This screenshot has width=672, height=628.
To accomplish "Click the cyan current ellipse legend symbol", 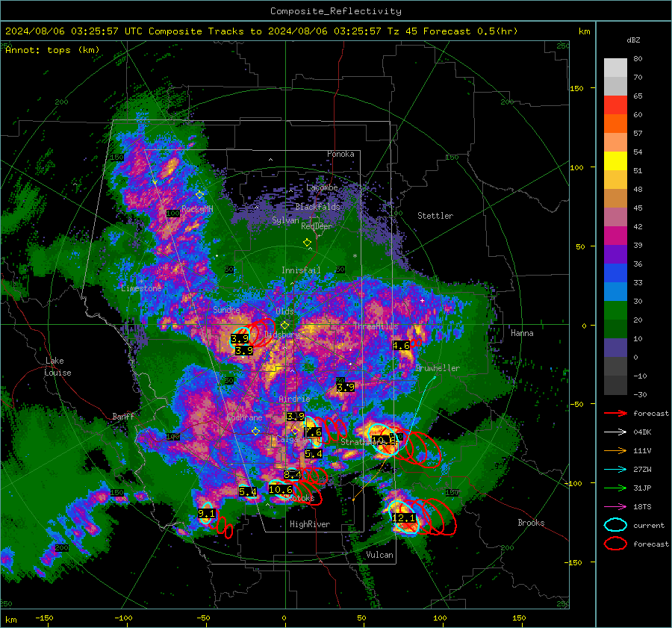I will click(x=615, y=525).
